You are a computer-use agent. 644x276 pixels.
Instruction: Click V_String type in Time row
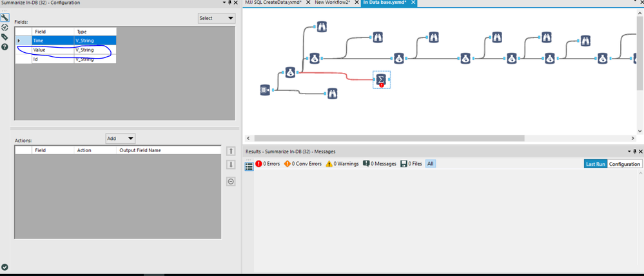pos(95,41)
